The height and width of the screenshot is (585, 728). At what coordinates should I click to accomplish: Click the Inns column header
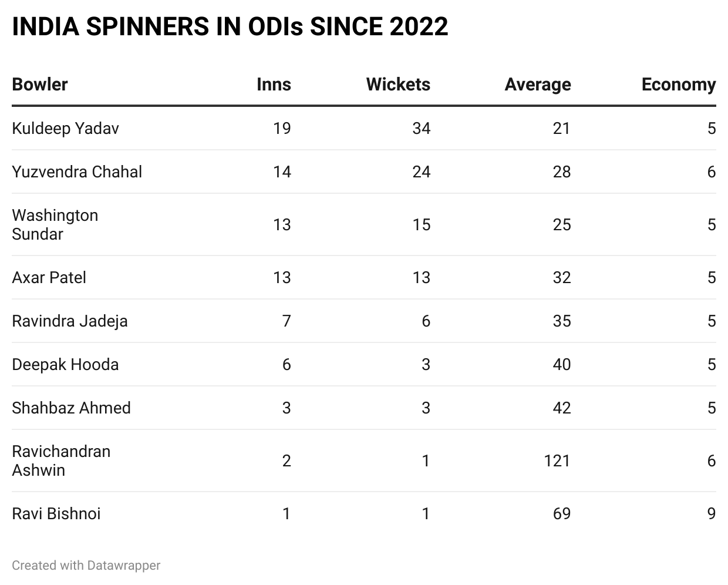pos(274,85)
